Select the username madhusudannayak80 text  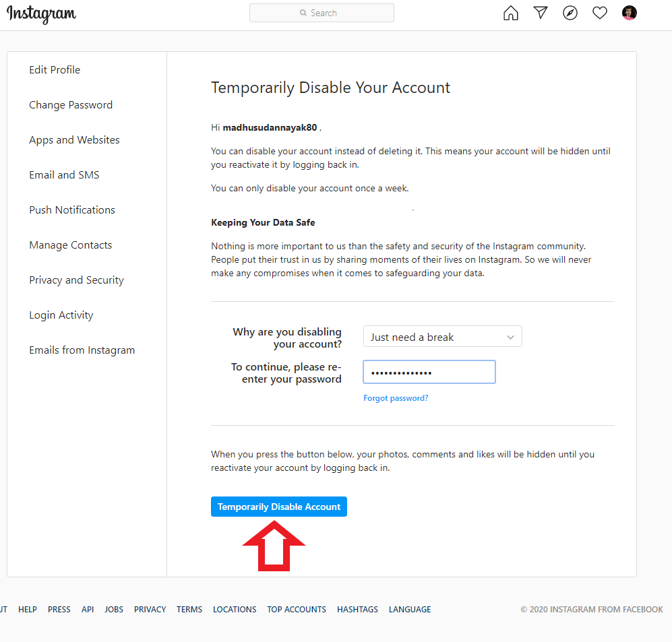click(270, 127)
